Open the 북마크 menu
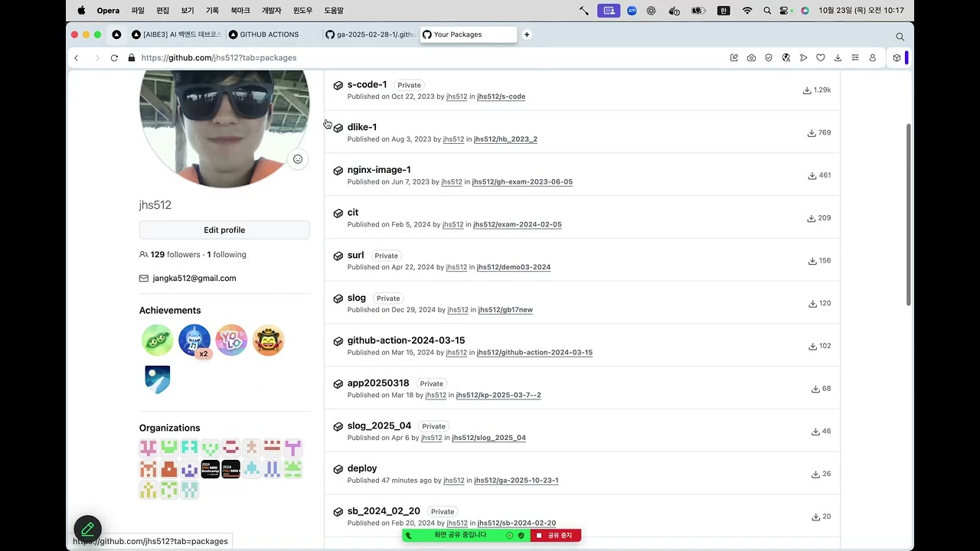The image size is (980, 551). [x=240, y=11]
